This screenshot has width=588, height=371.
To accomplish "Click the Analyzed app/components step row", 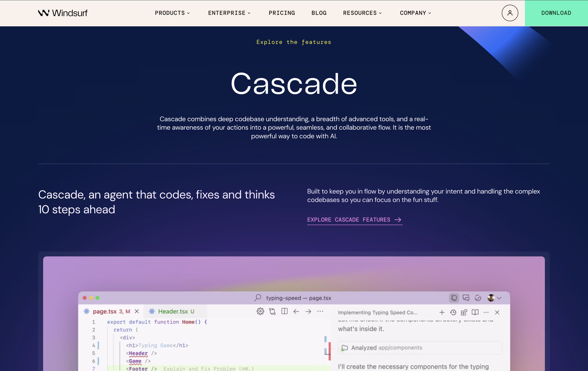I will (420, 348).
